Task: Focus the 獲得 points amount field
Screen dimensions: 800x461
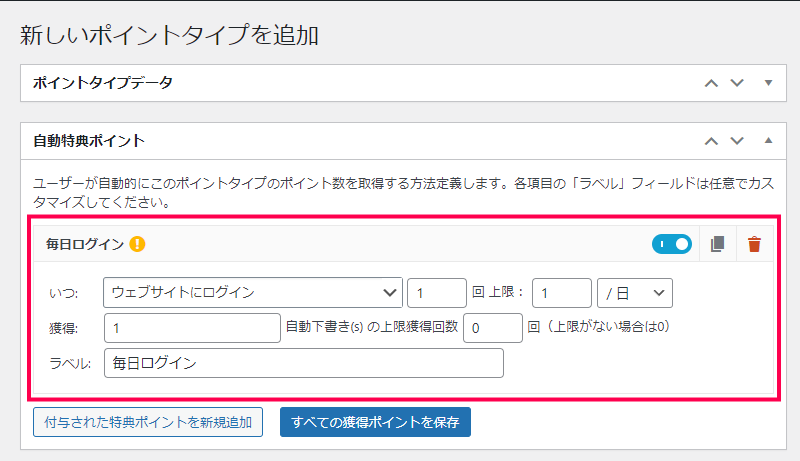Action: [x=192, y=328]
